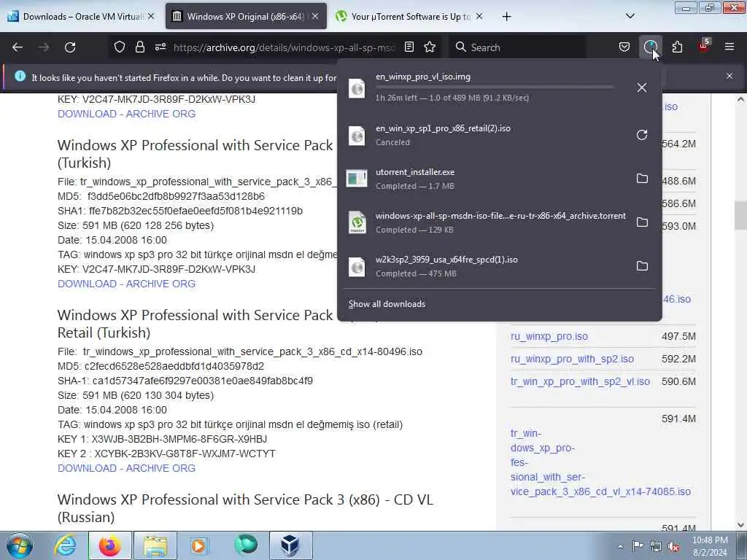Open VirtualBox from the taskbar

(290, 545)
